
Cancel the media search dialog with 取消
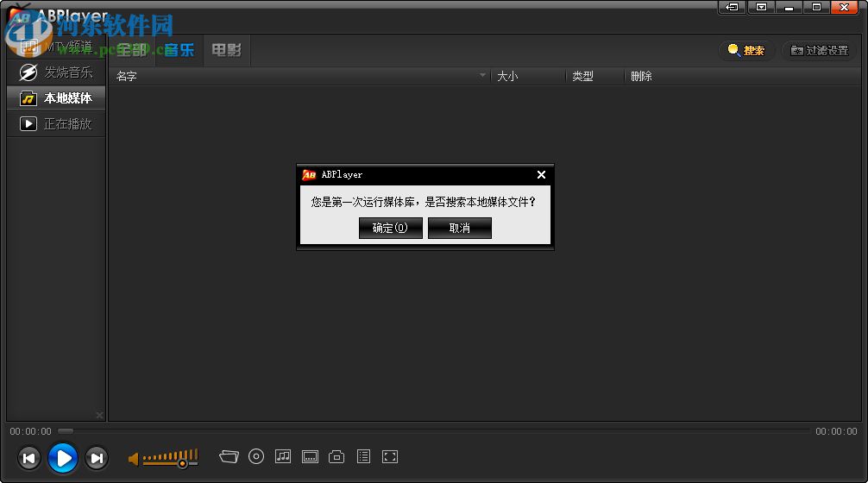click(x=460, y=228)
